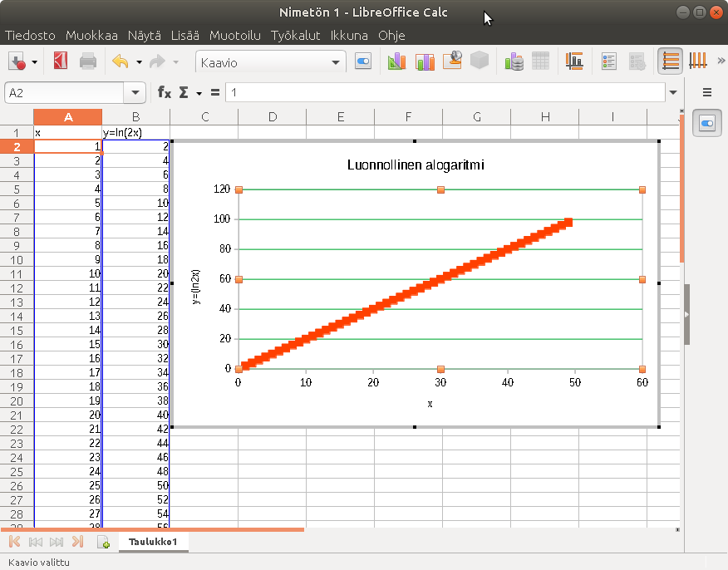Open the Työkalut menu
The width and height of the screenshot is (728, 570).
pos(296,36)
